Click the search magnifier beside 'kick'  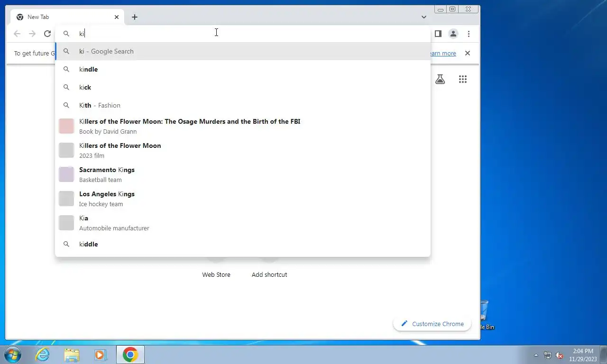(66, 87)
